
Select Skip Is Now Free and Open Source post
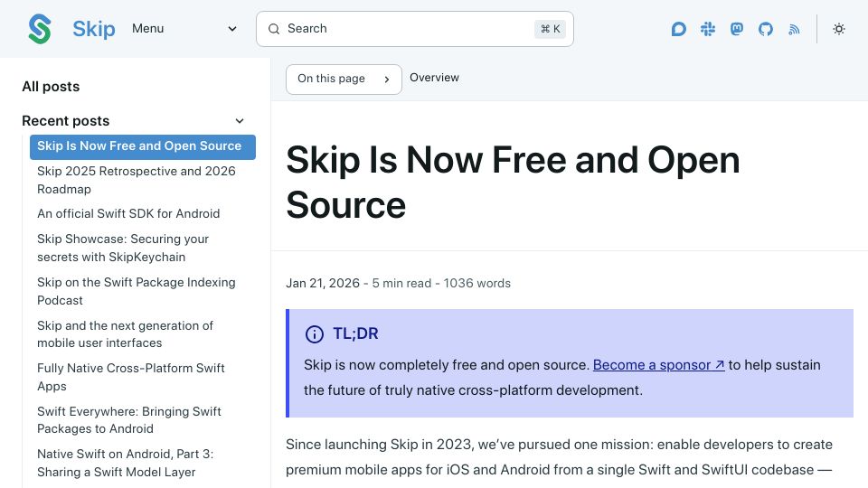tap(143, 146)
